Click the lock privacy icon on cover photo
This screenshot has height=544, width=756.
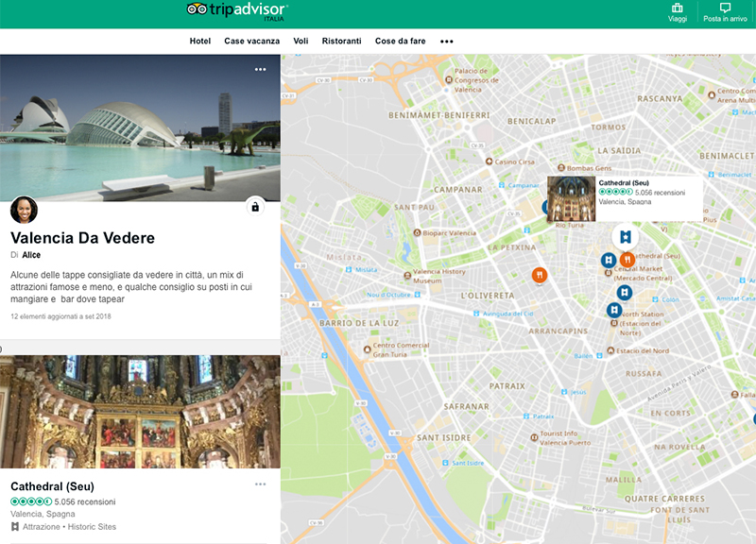tap(254, 206)
